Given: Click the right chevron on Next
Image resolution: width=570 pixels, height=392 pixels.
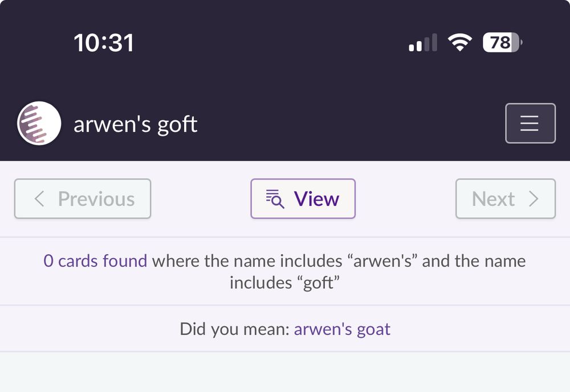Looking at the screenshot, I should [x=534, y=199].
